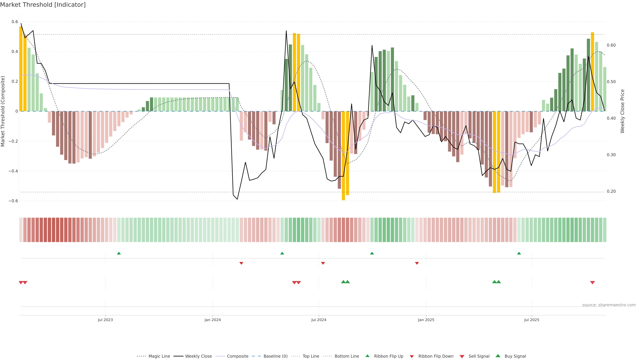This screenshot has width=644, height=362.
Task: Click the red Sell Signal triangle in legend
Action: tap(462, 356)
